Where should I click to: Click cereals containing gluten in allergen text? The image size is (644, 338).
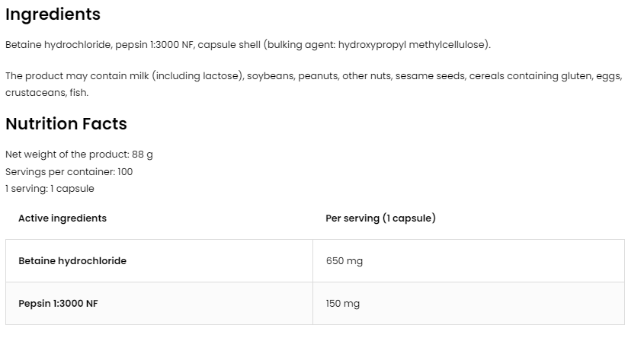coord(530,76)
